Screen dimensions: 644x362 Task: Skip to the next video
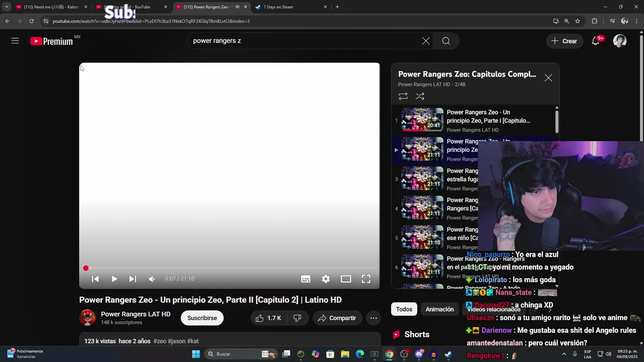132,279
